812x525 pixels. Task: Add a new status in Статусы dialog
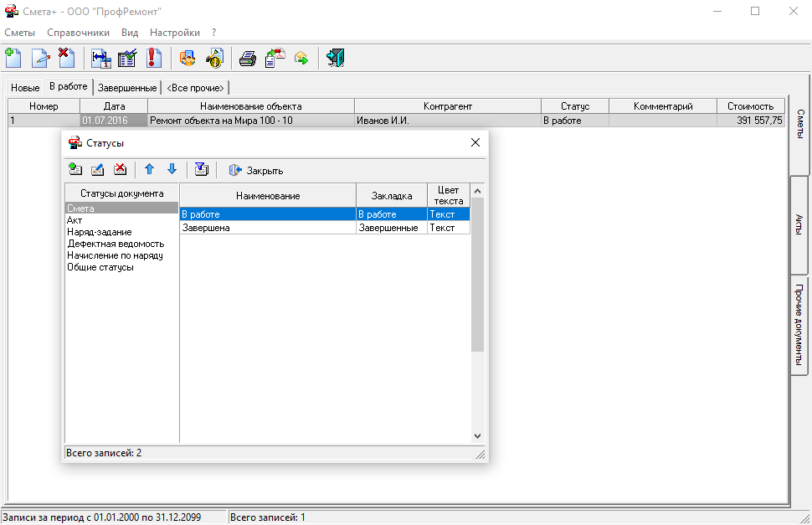point(75,170)
